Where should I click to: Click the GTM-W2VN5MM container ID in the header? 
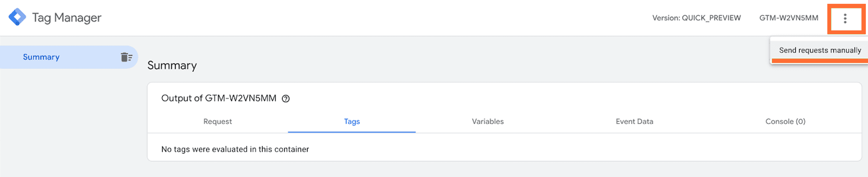point(789,18)
